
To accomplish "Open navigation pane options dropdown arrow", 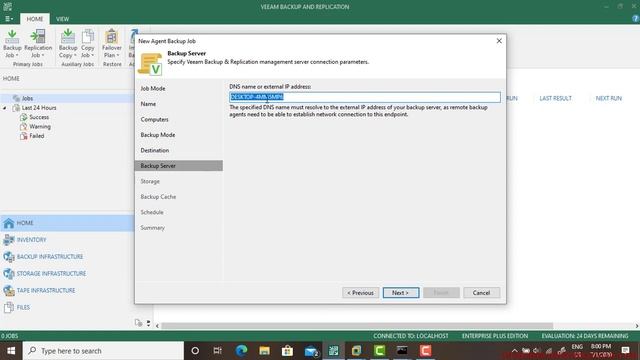I will [148, 323].
